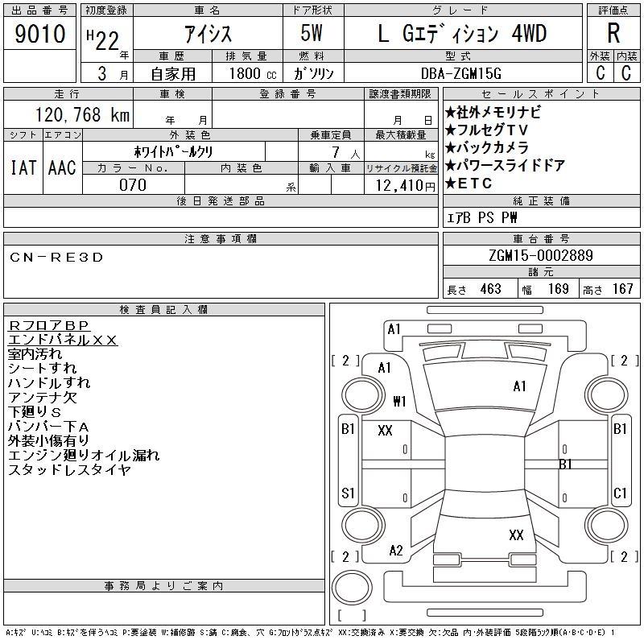This screenshot has height=644, width=644.
Task: Click car name アイシス
Action: pyautogui.click(x=208, y=34)
